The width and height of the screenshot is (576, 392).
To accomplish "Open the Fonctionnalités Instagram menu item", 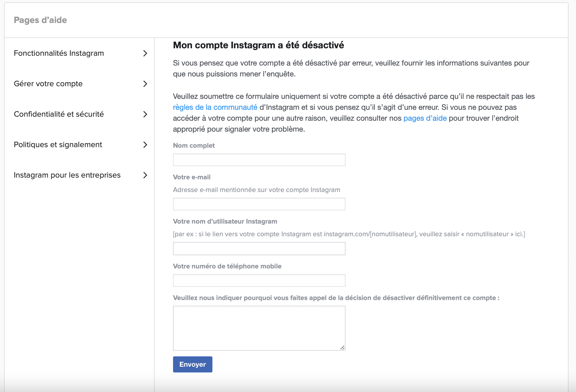I will [59, 53].
